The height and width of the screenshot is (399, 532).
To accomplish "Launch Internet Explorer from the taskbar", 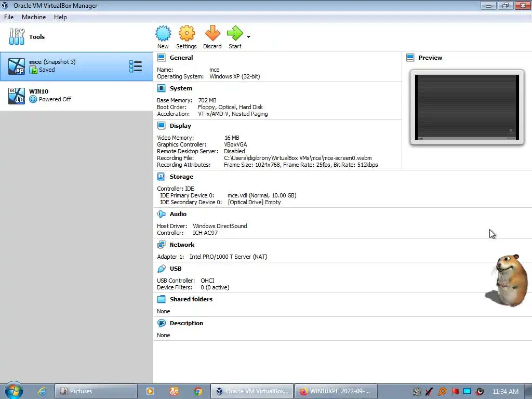I will click(x=42, y=391).
